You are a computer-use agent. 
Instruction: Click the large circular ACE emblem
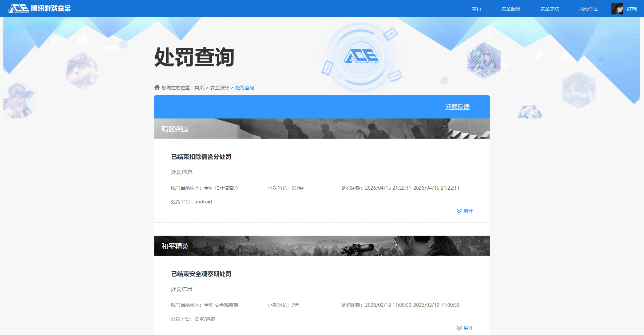pyautogui.click(x=361, y=57)
